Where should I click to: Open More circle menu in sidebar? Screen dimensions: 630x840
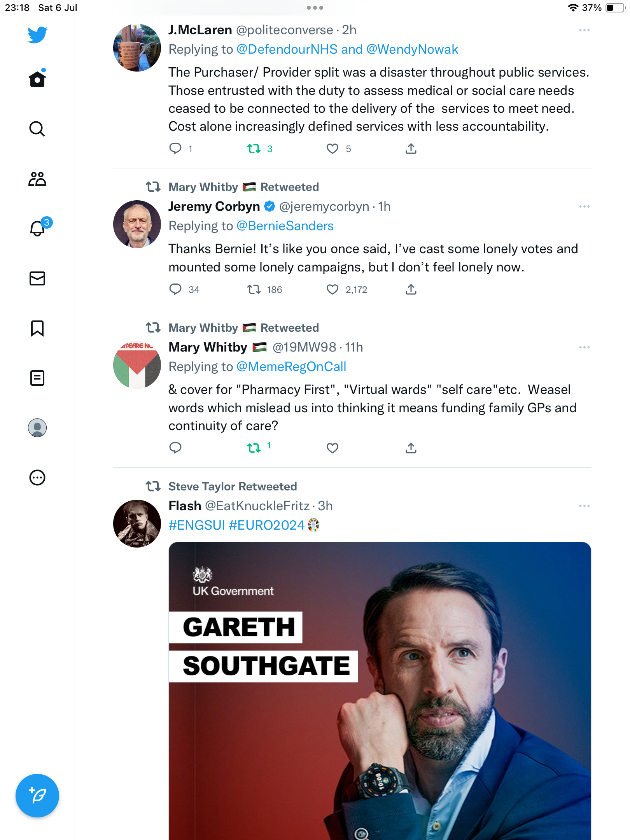coord(37,478)
